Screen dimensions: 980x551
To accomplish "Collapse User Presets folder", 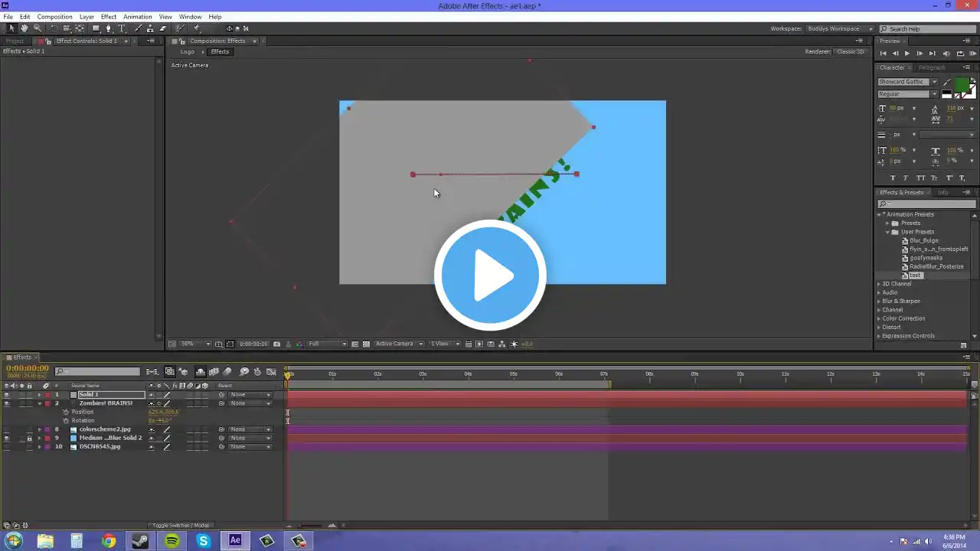I will 888,232.
